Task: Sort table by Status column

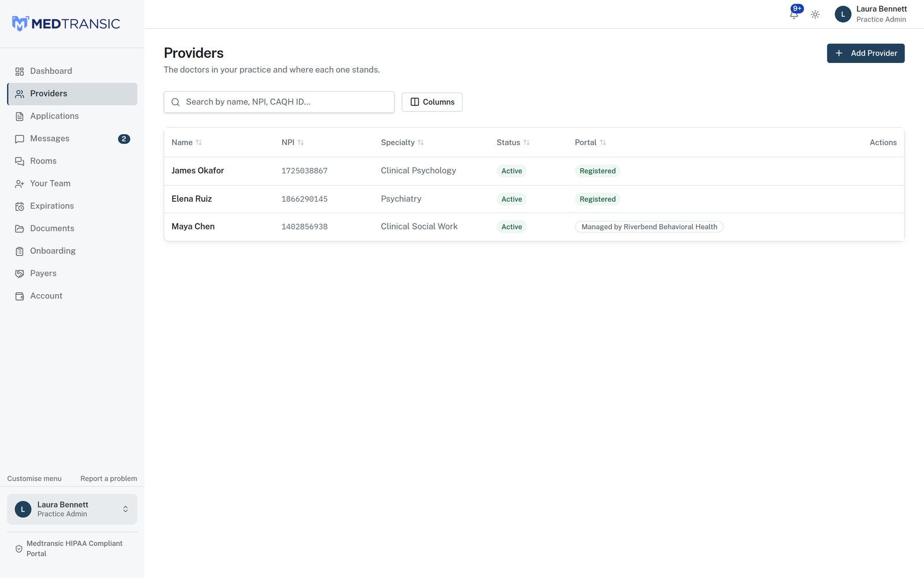Action: (513, 142)
